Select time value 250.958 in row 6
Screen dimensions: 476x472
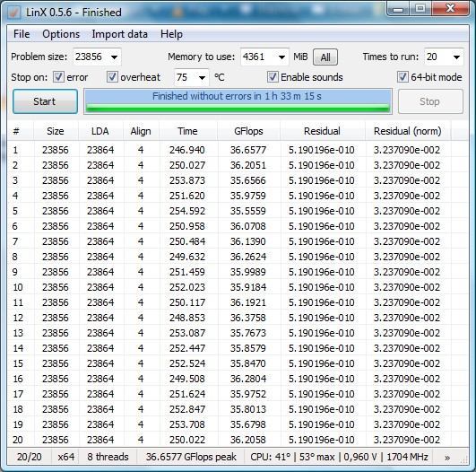click(x=187, y=226)
